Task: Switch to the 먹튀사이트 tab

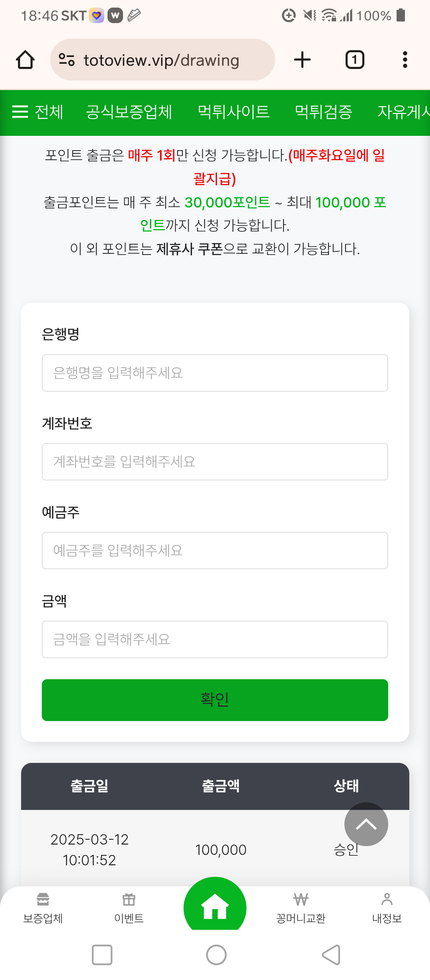Action: tap(234, 112)
